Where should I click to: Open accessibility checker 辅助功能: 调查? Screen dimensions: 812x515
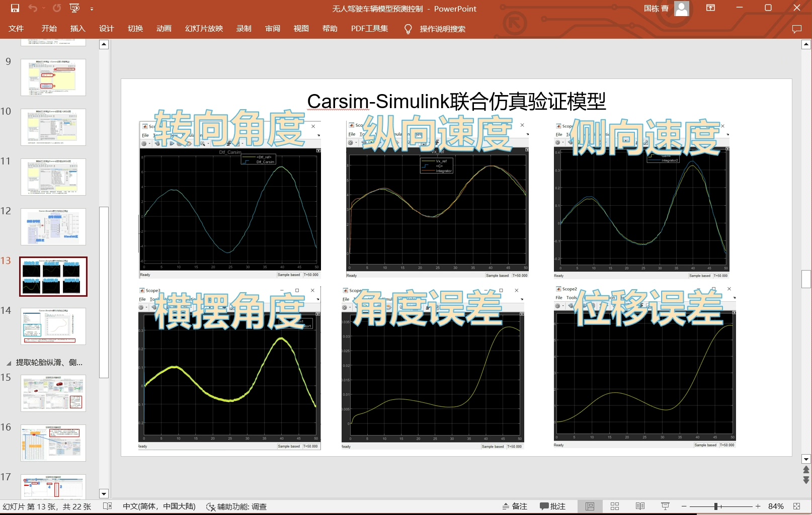coord(236,506)
